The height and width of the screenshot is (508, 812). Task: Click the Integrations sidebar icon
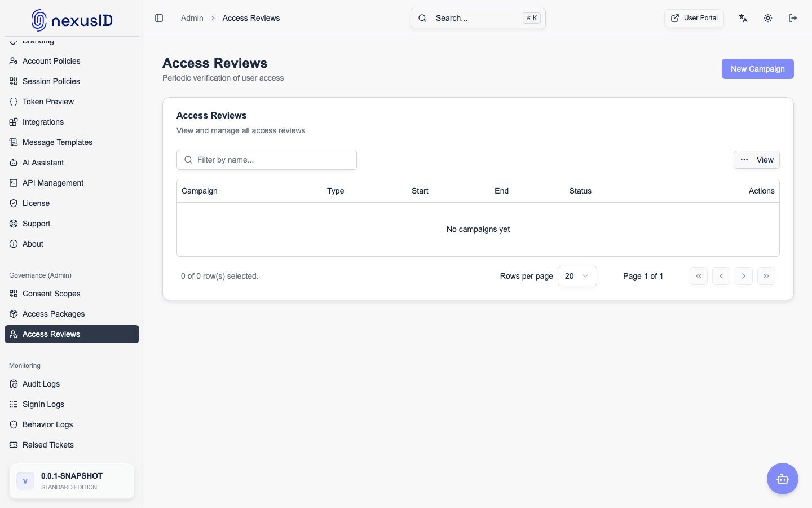tap(14, 122)
